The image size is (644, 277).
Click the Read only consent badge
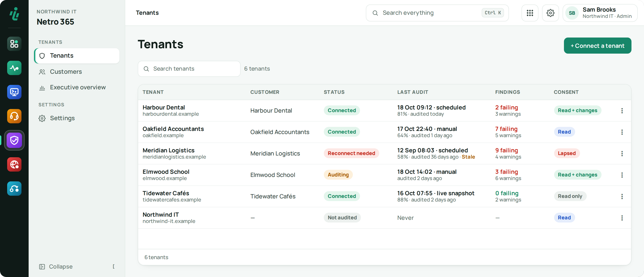[x=570, y=196]
